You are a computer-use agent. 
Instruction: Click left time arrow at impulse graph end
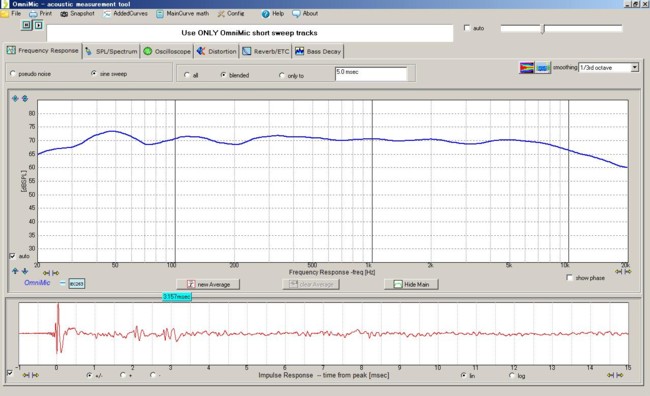610,375
